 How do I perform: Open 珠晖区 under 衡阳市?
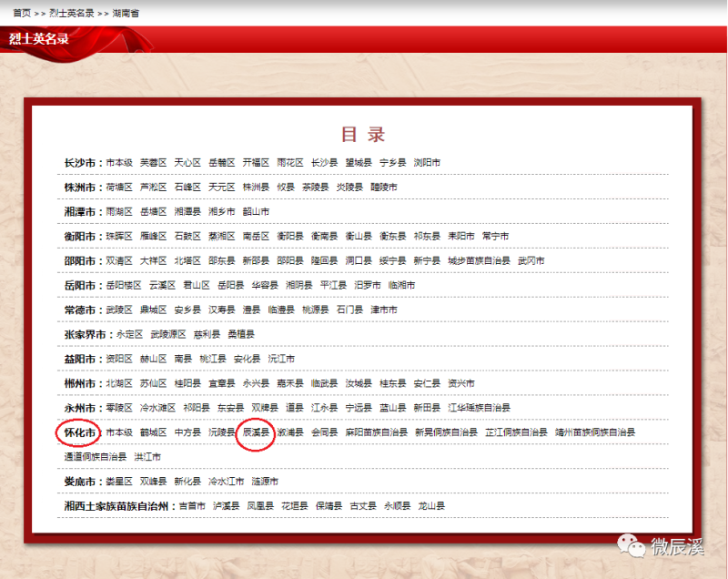tap(119, 237)
